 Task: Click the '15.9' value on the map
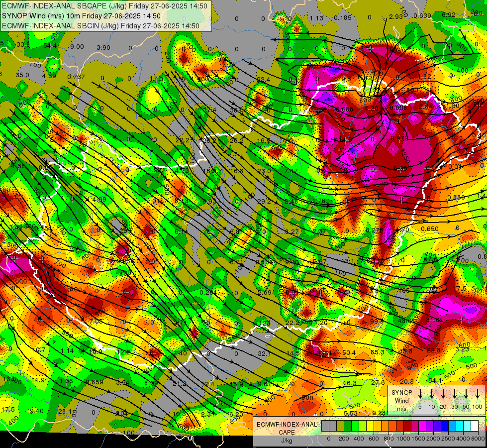point(236,384)
